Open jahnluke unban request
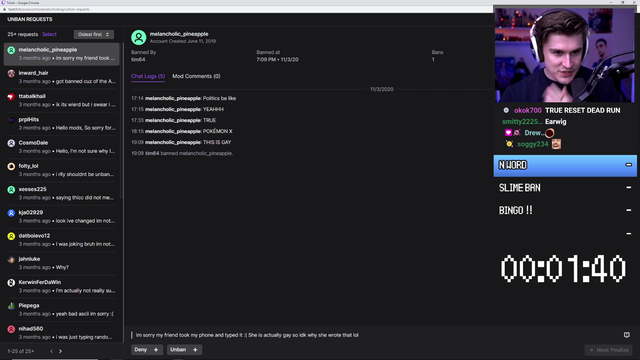 point(62,263)
